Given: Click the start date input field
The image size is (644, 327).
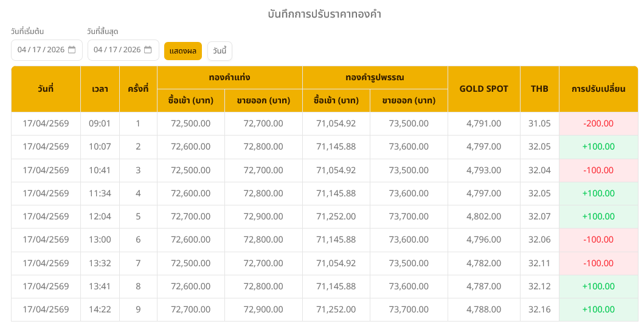Looking at the screenshot, I should (41, 50).
